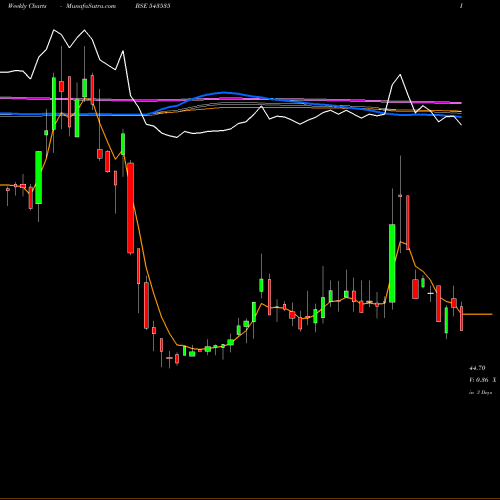
Task: Click the tallest red candlestick in the crash
Action: 131,208
